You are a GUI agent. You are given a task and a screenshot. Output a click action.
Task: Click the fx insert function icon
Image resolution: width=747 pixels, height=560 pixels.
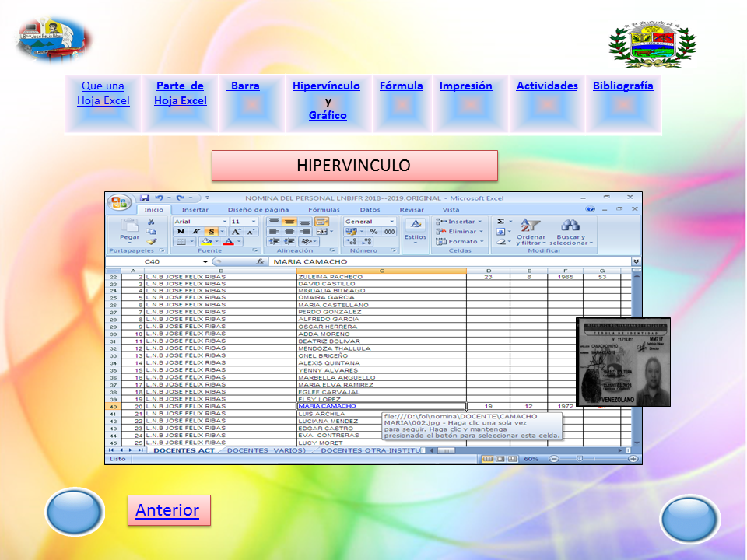point(260,261)
